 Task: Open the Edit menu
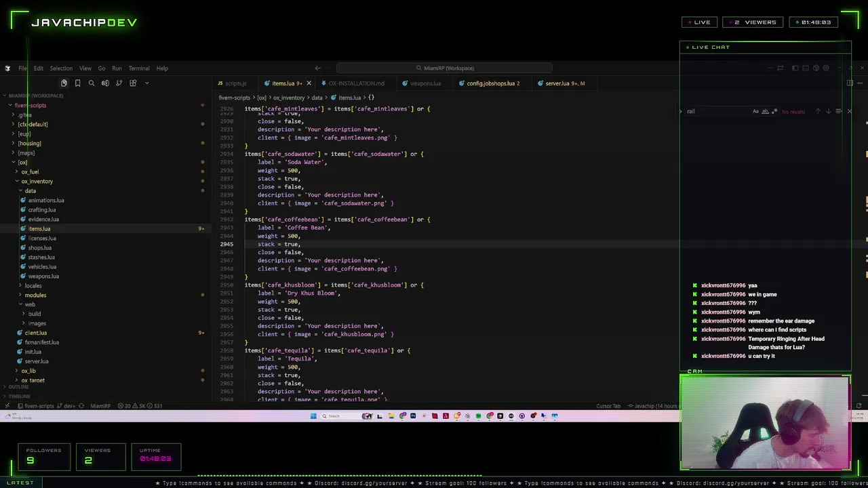39,68
